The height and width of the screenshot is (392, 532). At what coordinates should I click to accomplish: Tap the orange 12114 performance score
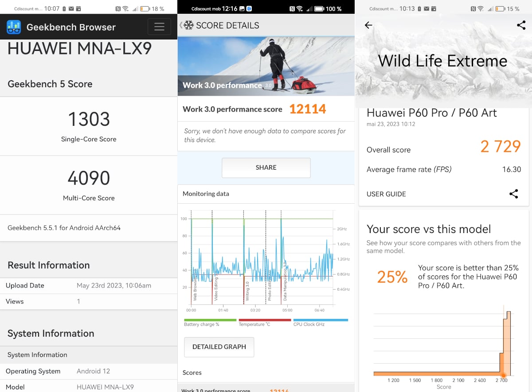tap(308, 109)
